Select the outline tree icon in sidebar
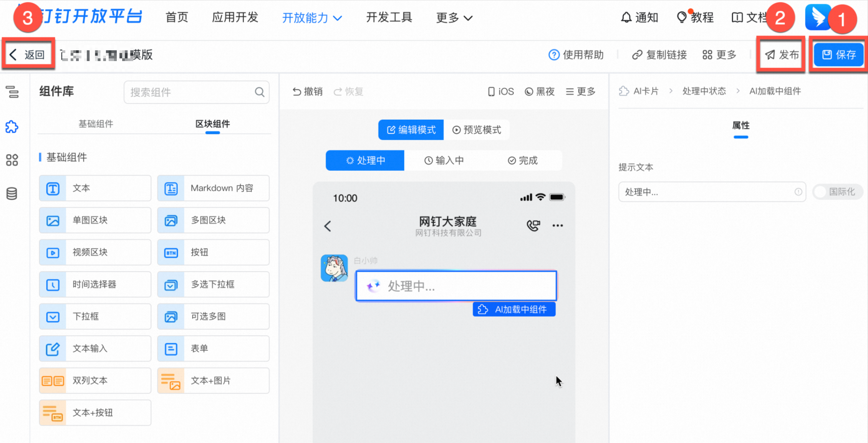The width and height of the screenshot is (868, 443). tap(12, 92)
